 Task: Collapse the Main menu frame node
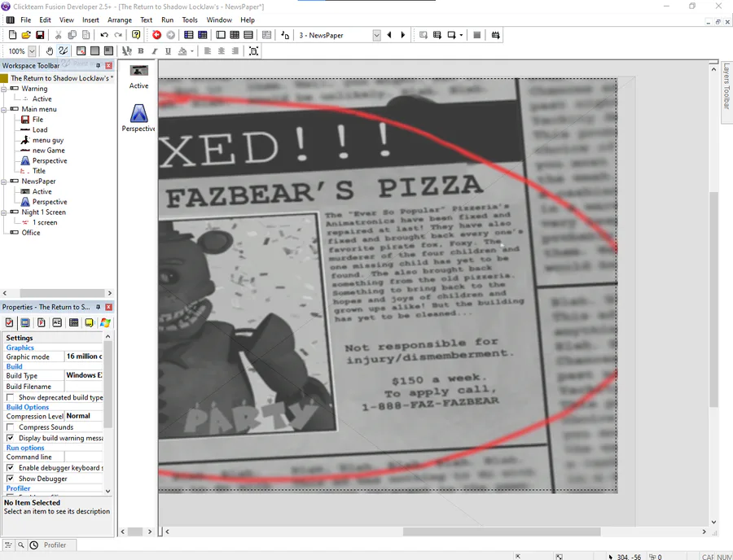pos(4,109)
